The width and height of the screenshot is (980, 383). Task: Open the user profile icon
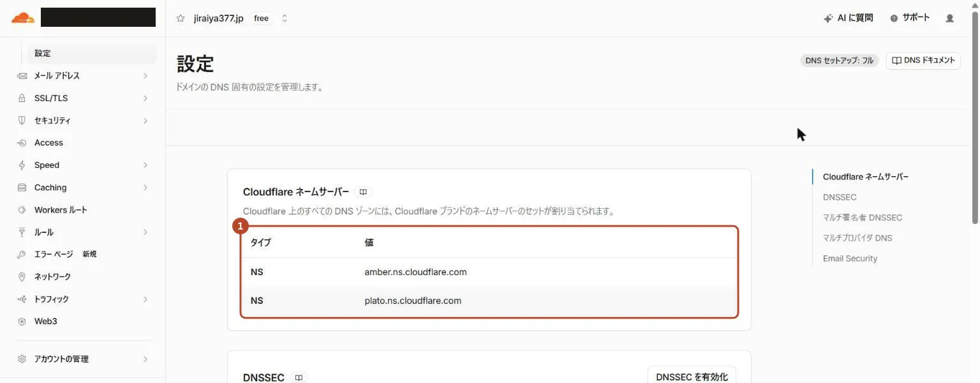949,18
